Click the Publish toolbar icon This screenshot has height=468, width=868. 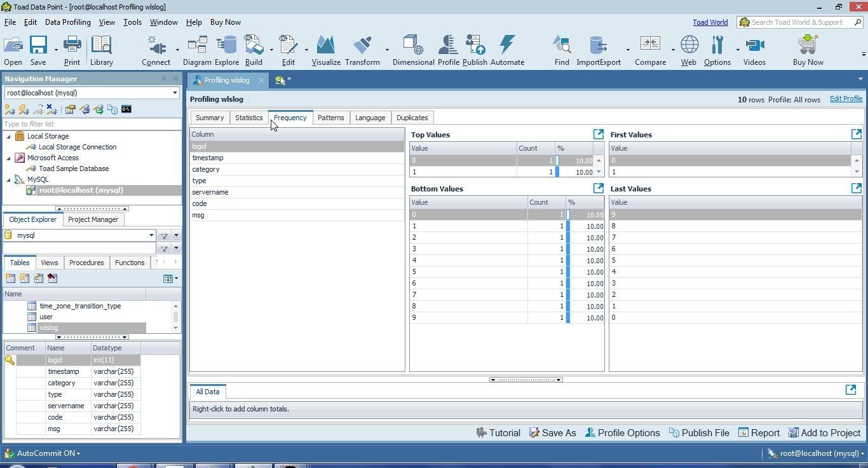click(x=475, y=46)
